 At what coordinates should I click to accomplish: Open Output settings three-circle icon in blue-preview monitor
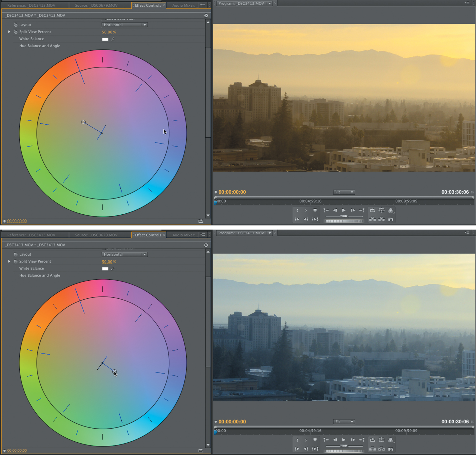click(391, 440)
